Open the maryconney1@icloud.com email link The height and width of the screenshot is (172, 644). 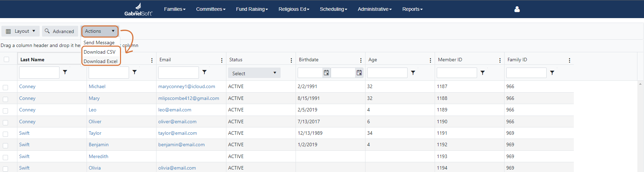click(x=187, y=86)
